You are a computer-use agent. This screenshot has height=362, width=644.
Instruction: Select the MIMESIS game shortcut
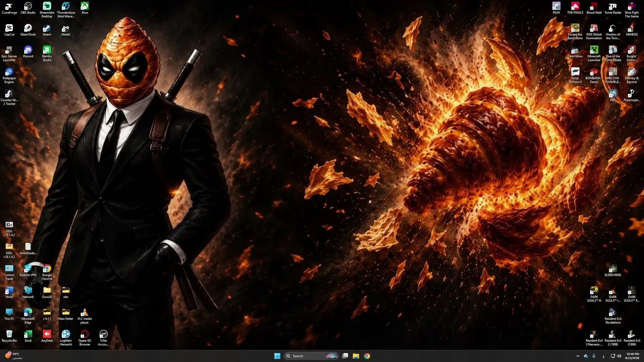coord(631,31)
